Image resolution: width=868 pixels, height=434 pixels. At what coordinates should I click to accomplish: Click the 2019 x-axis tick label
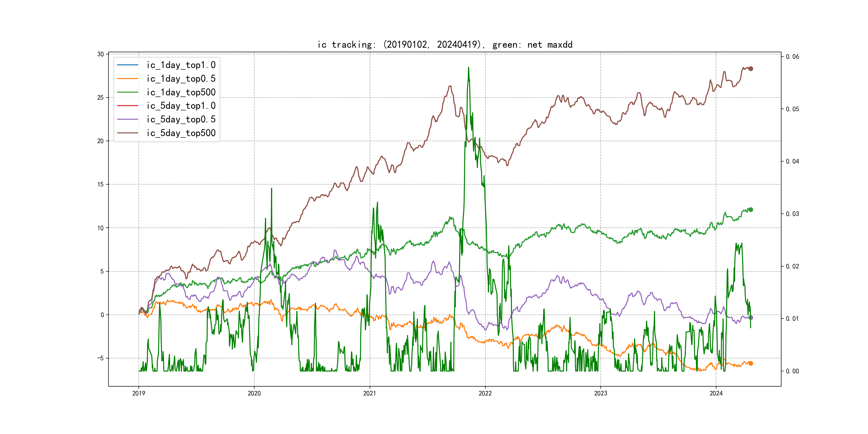(x=139, y=393)
